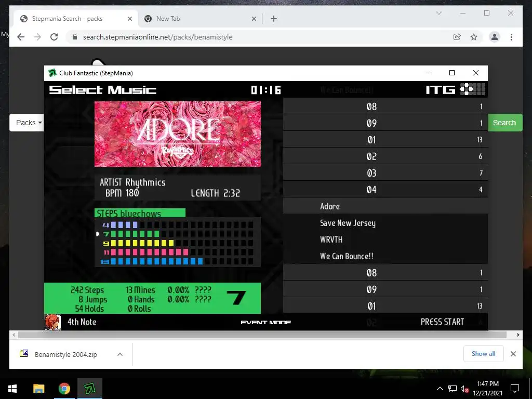The height and width of the screenshot is (399, 532).
Task: Click the large 7 difficulty number
Action: point(236,298)
